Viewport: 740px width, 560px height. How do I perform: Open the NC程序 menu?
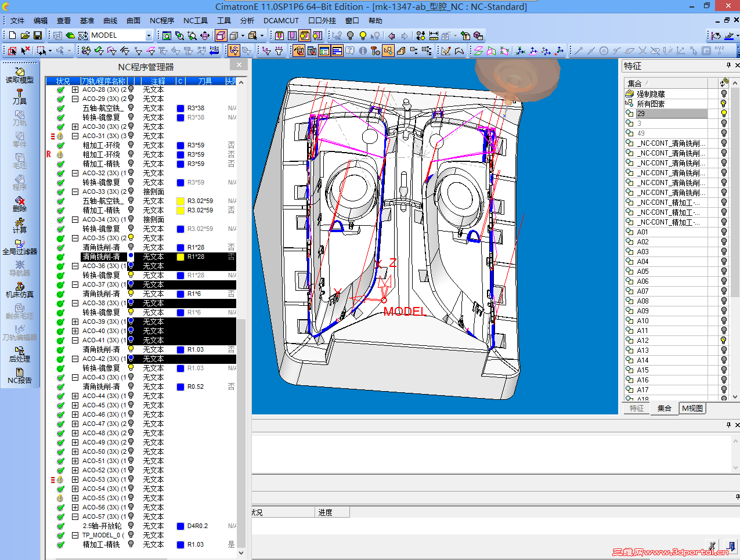click(161, 20)
